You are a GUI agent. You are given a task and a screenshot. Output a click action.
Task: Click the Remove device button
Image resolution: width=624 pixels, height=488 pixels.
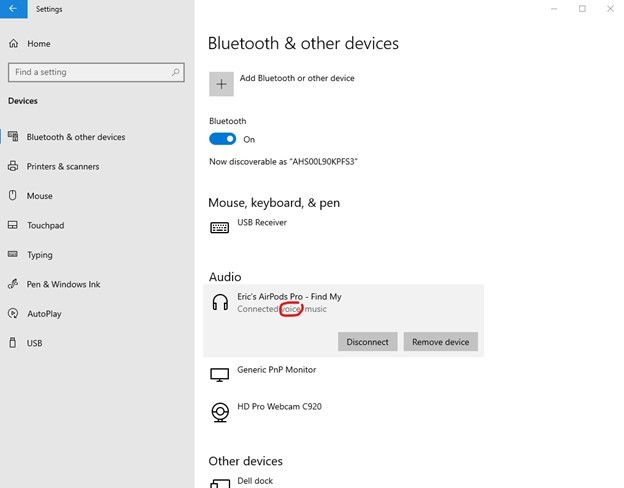[441, 342]
